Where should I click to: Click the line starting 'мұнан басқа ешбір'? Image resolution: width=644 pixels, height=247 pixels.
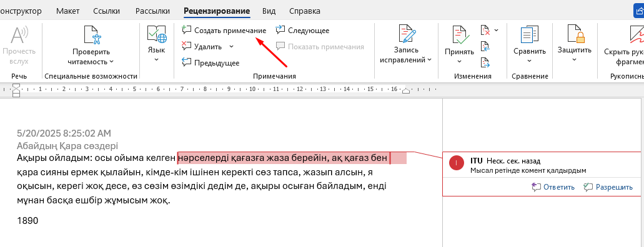pyautogui.click(x=93, y=201)
